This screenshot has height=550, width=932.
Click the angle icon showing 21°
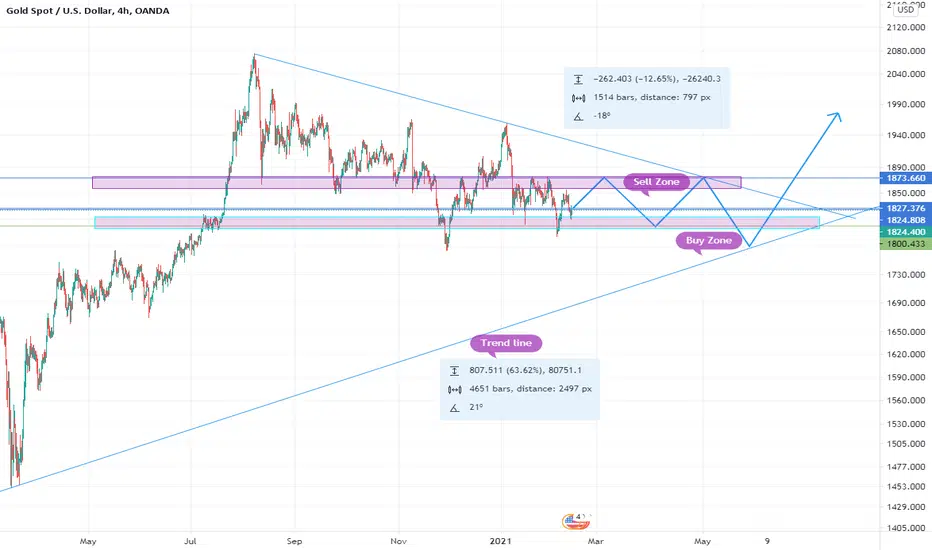click(x=454, y=408)
